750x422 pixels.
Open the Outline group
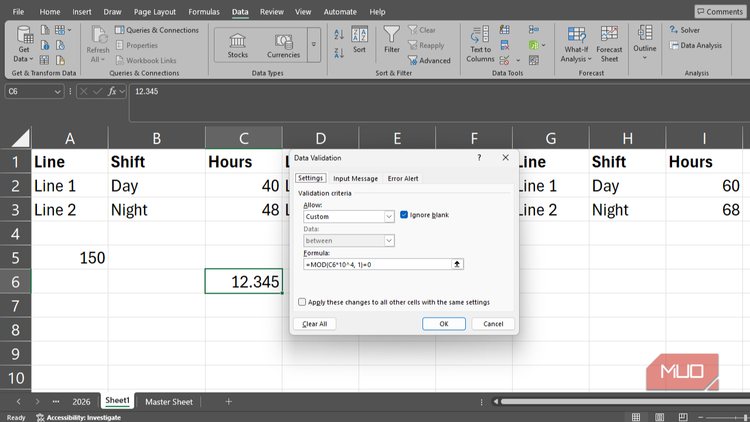644,43
